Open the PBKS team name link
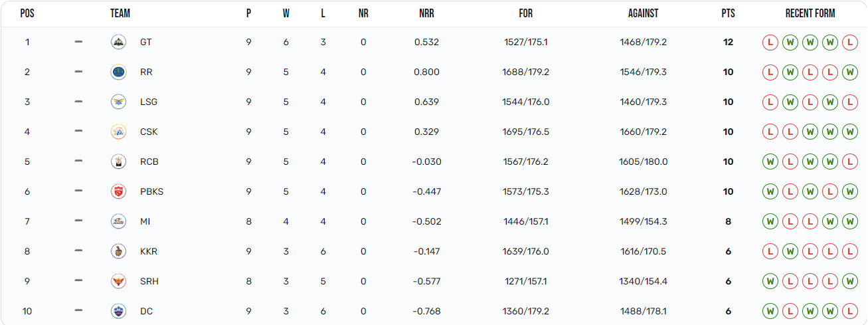868x325 pixels. (151, 191)
